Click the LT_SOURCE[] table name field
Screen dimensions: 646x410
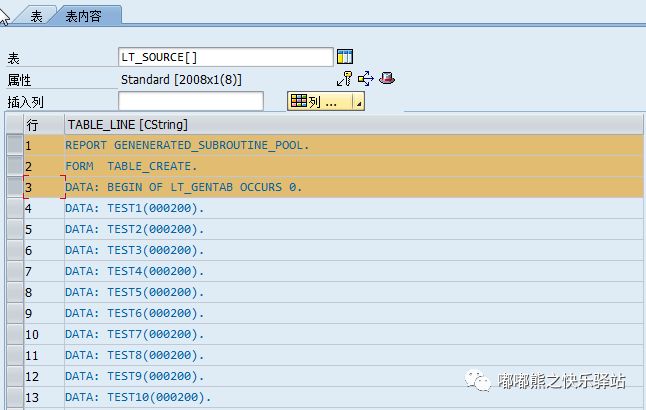coord(225,57)
